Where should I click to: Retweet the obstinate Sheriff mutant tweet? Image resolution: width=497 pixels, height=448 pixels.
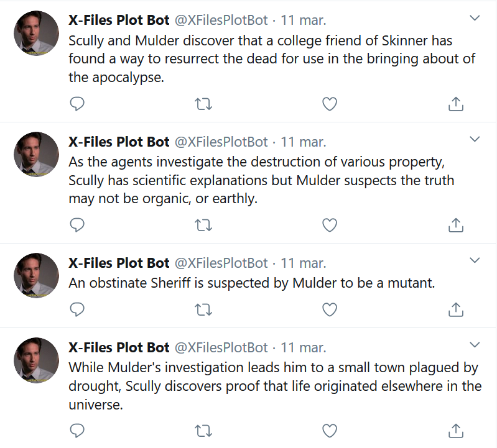[203, 309]
